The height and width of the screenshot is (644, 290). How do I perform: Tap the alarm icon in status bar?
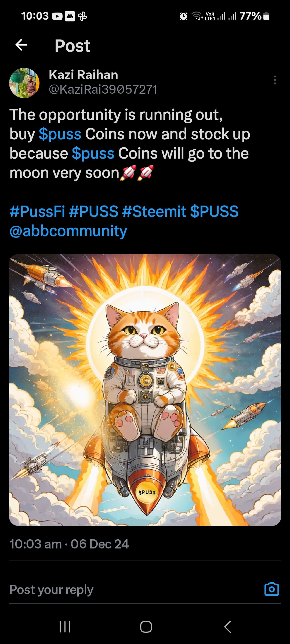tap(183, 16)
